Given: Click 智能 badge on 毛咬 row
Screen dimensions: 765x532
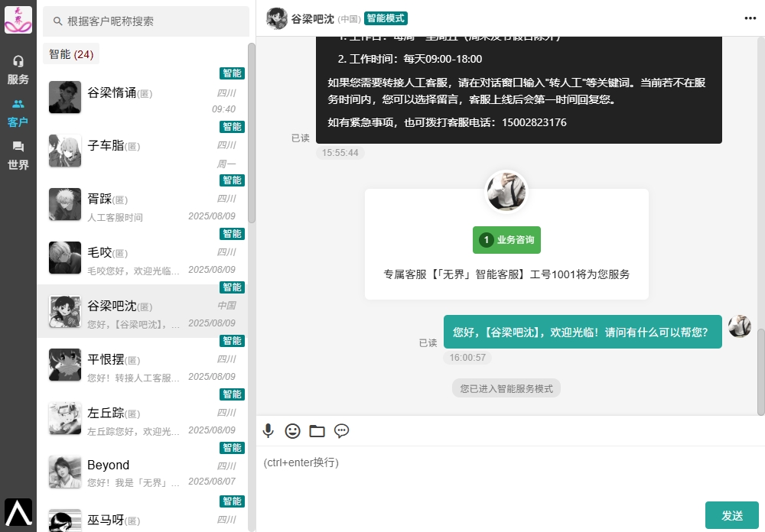Looking at the screenshot, I should click(x=233, y=234).
